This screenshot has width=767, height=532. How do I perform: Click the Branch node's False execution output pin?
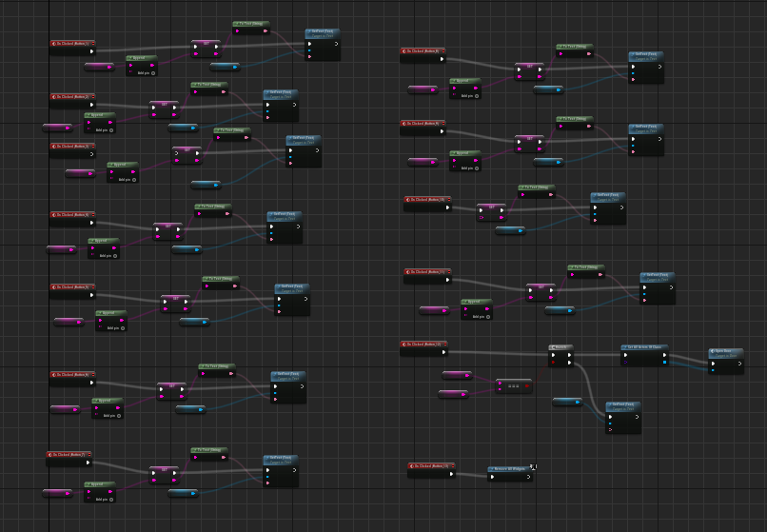pos(569,363)
